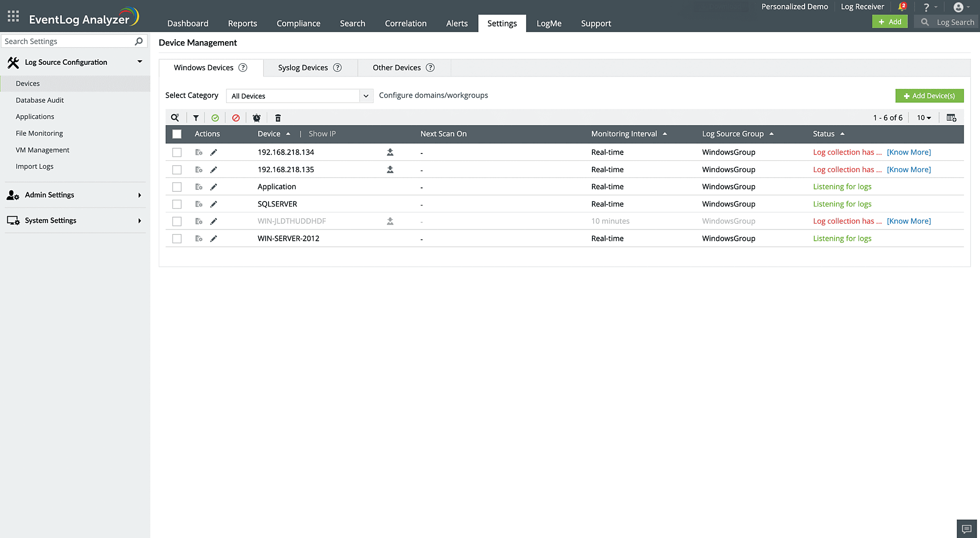Viewport: 980px width, 538px height.
Task: Open the All Devices category dropdown
Action: 366,96
